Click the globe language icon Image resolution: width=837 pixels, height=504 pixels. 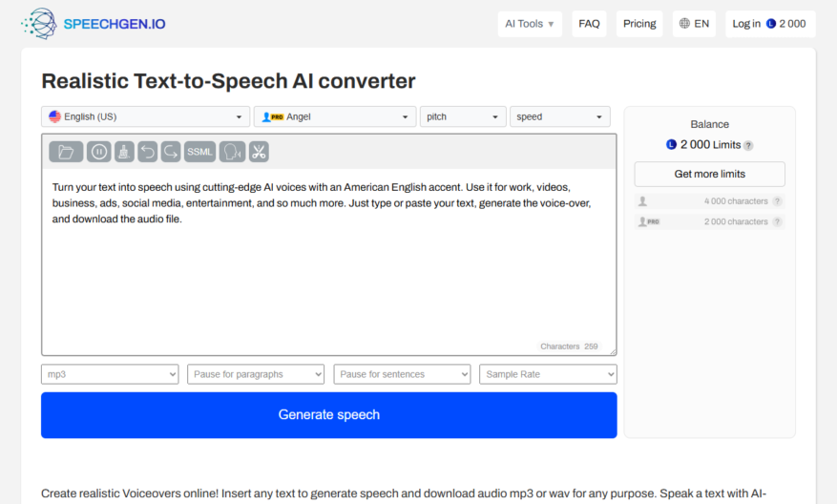[x=684, y=24]
